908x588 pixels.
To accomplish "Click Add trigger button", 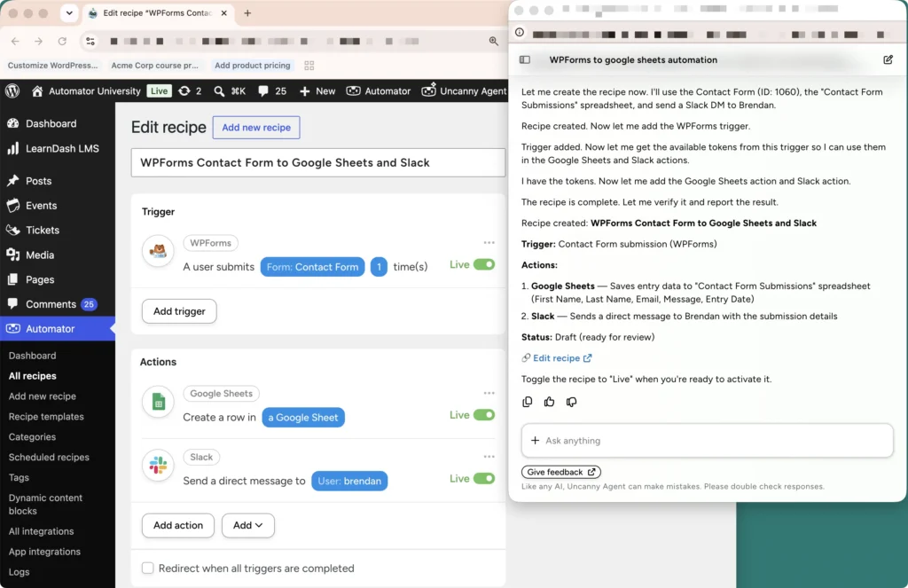I will (179, 311).
